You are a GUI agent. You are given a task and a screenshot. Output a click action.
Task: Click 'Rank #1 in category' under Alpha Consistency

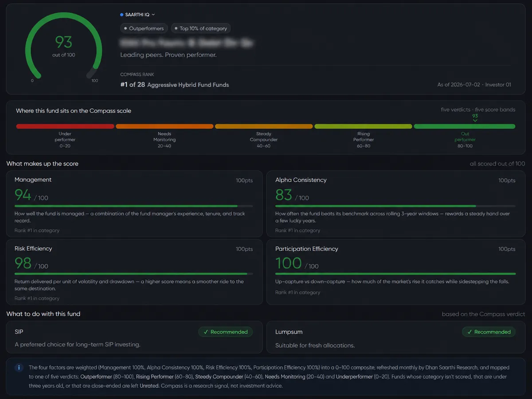point(297,230)
